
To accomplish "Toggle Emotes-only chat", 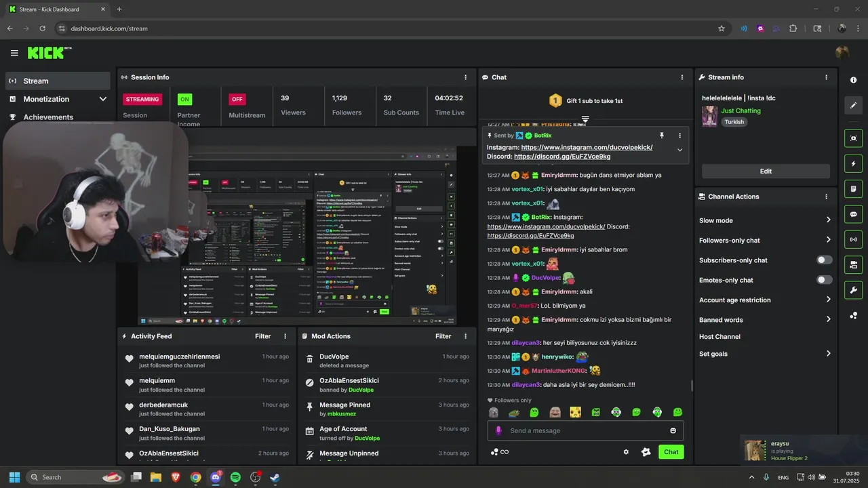I will click(824, 280).
